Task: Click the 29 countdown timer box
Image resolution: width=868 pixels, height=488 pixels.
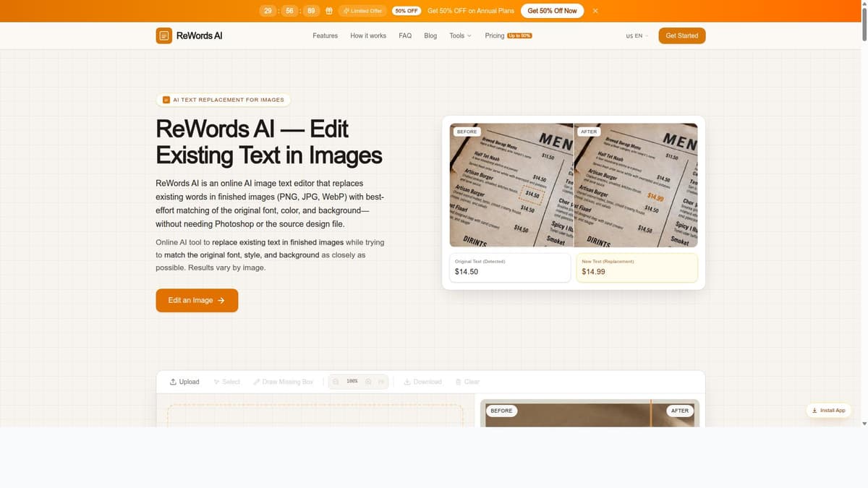Action: point(268,11)
